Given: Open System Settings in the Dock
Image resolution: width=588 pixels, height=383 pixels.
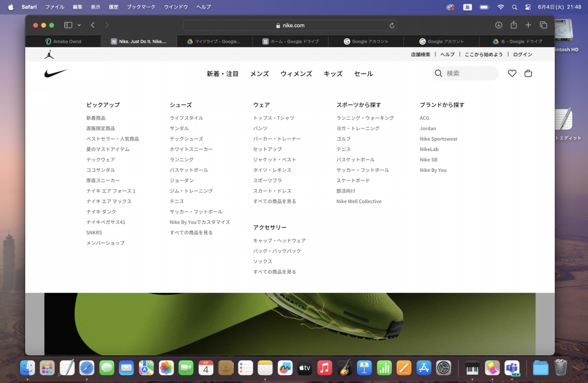Looking at the screenshot, I should tap(444, 368).
